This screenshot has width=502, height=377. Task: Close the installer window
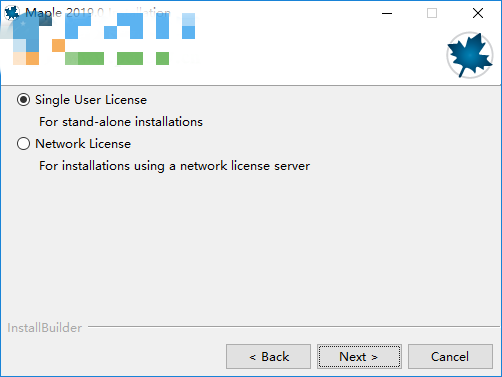[x=478, y=13]
